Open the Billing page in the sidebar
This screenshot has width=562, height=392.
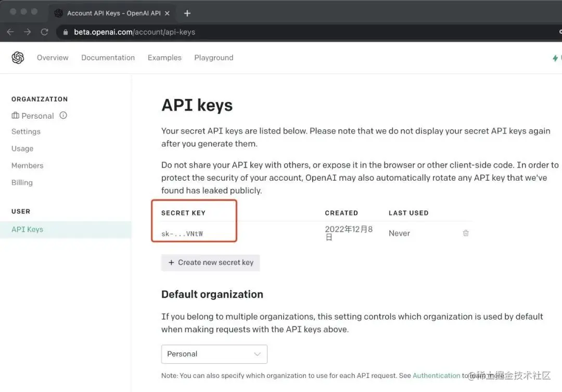[22, 183]
